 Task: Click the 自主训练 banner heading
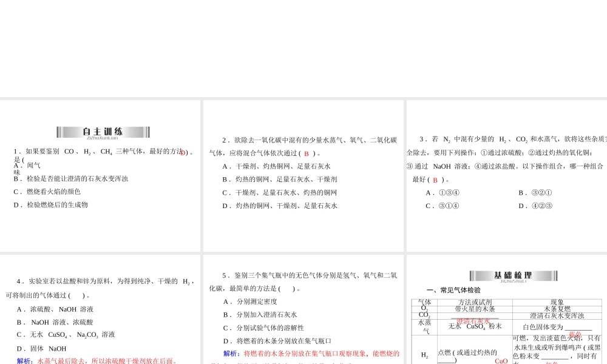point(103,132)
